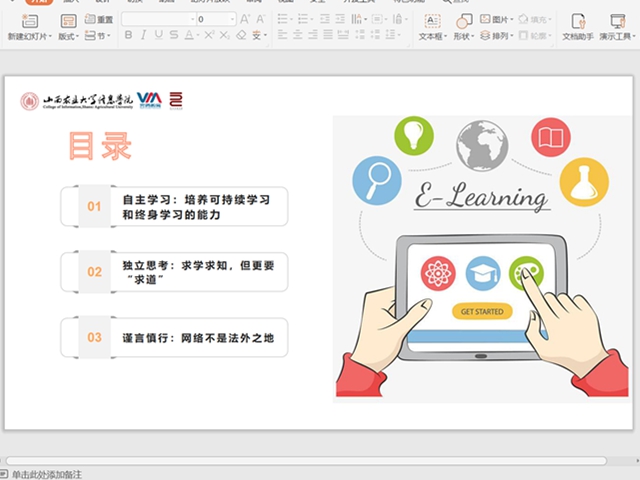Viewport: 640px width, 480px height.
Task: Click the New Slide (新建幻灯片) icon
Action: click(x=29, y=21)
